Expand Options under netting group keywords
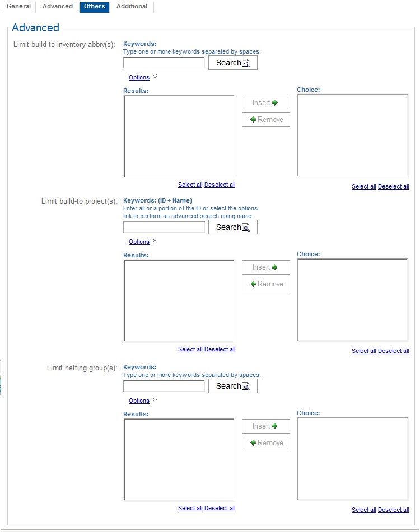Viewport: 420px width, 532px height. tap(139, 401)
